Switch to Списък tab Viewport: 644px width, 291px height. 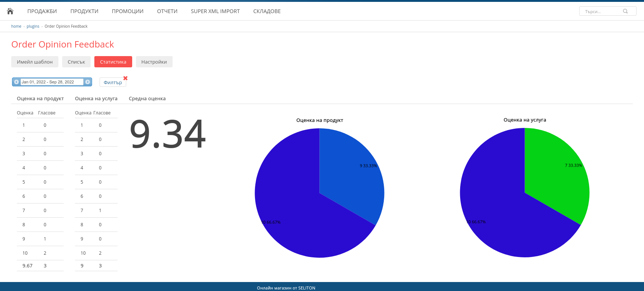click(76, 62)
